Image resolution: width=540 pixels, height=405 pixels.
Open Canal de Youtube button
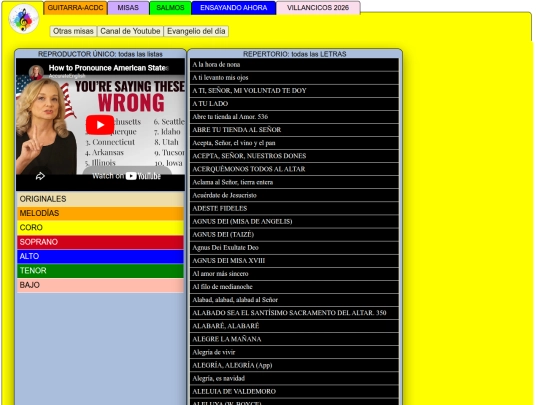point(130,31)
